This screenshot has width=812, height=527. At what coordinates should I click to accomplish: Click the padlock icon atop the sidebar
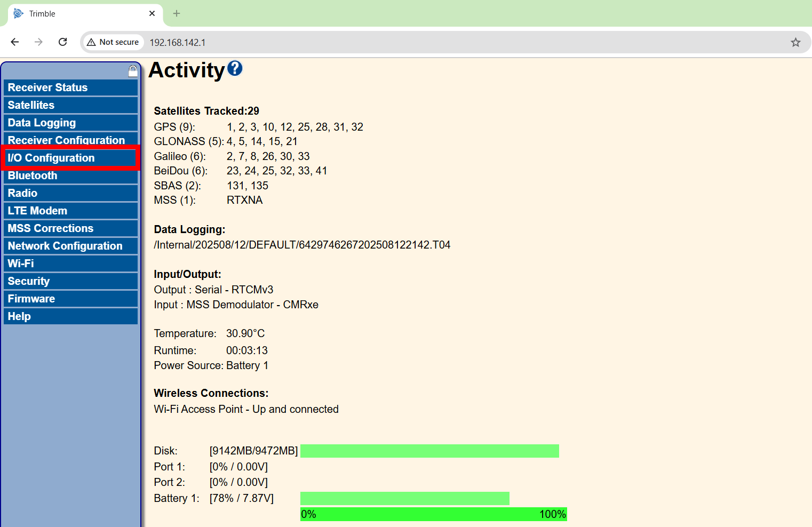[133, 71]
